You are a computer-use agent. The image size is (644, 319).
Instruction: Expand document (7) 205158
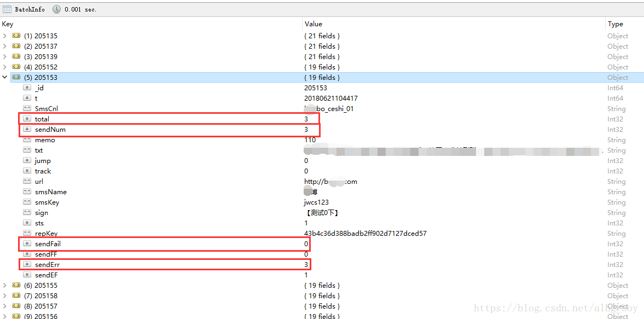click(x=5, y=295)
